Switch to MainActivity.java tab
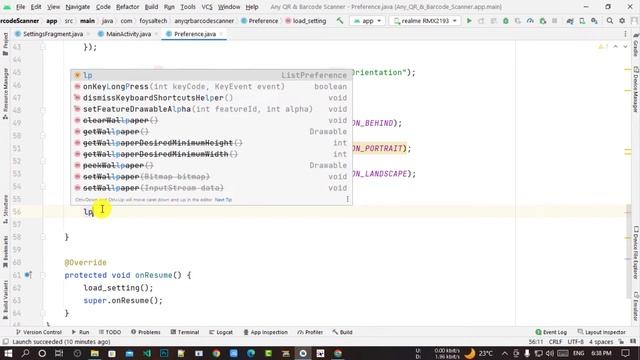640x360 pixels. 128,34
